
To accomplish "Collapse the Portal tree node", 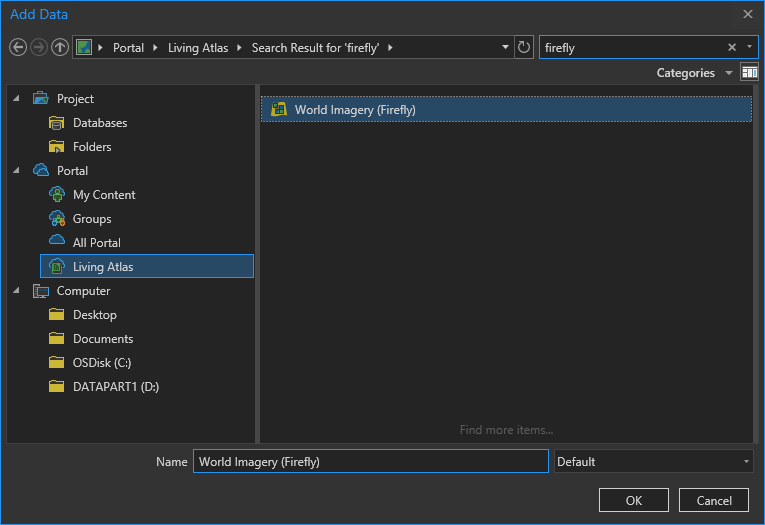I will (16, 171).
